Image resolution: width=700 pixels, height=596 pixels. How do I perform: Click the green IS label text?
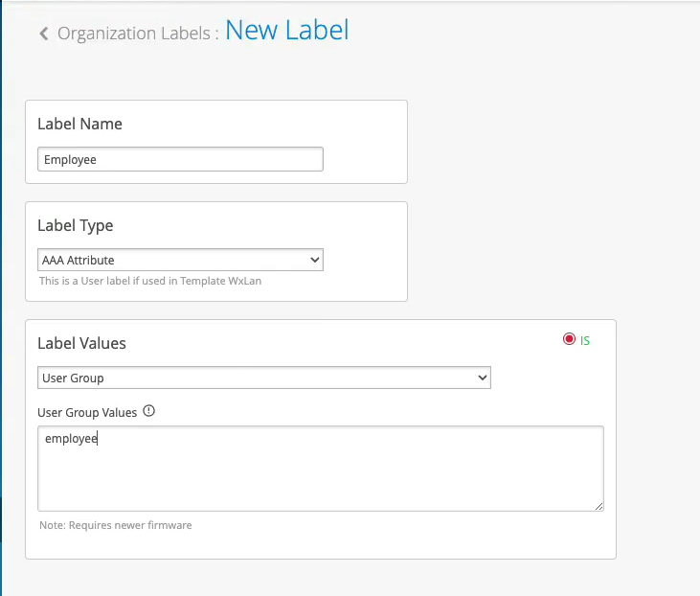click(585, 340)
